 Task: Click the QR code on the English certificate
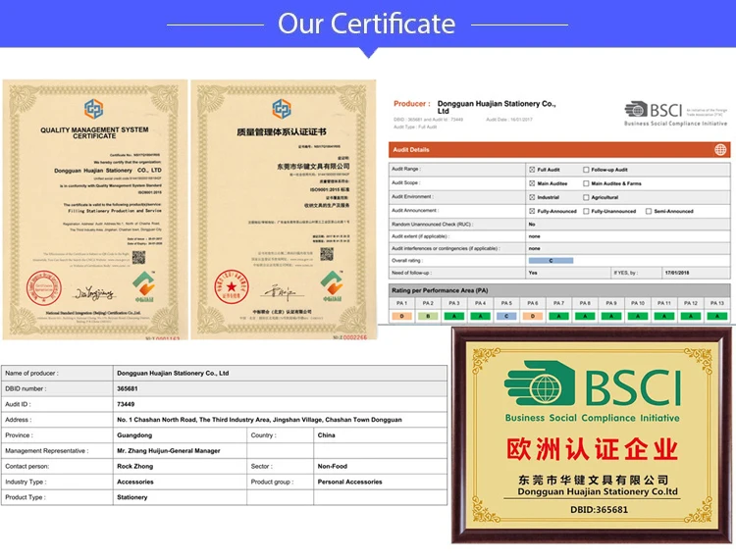click(138, 258)
